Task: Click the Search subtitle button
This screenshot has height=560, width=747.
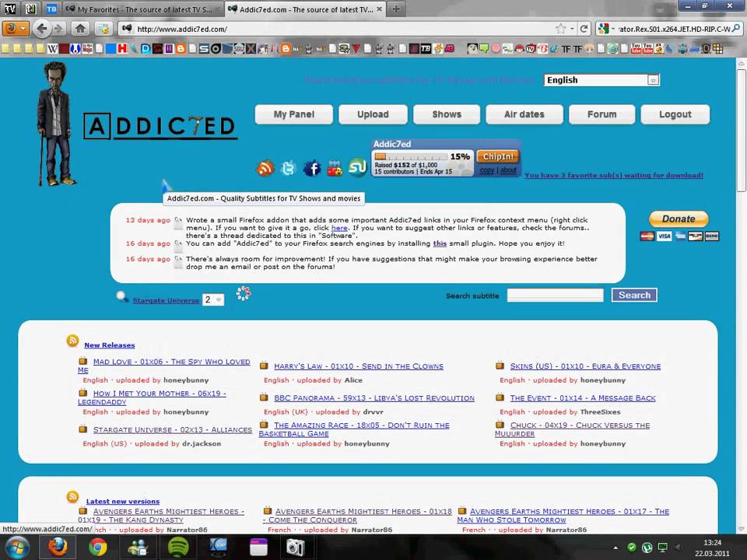Action: click(x=634, y=296)
